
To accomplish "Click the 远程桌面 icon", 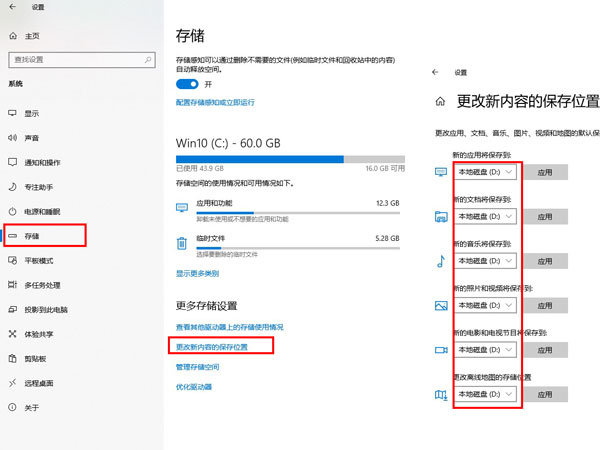I will click(13, 383).
